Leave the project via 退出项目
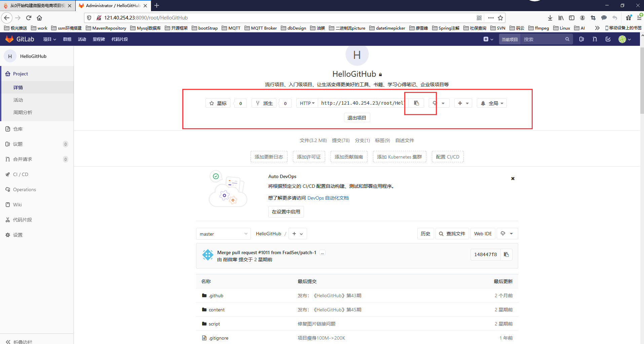Viewport: 644px width, 344px height. tap(357, 117)
